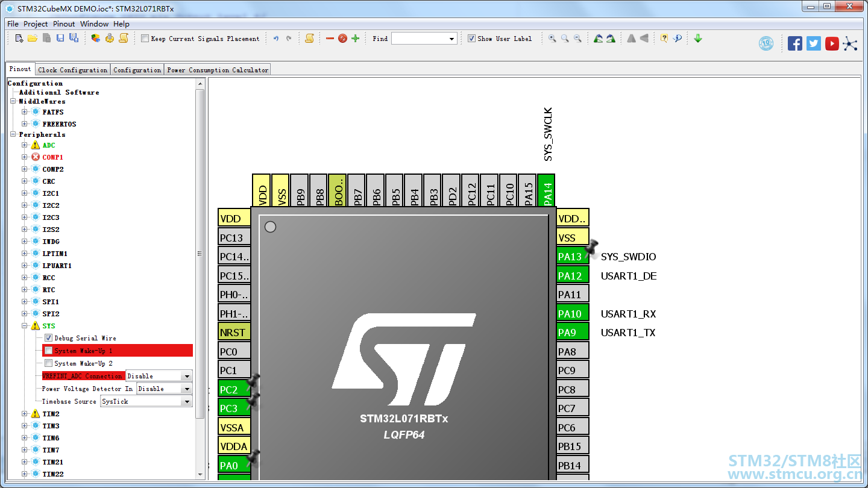Screen dimensions: 868x488
Task: Click the yellow Help question mark icon
Action: [x=664, y=39]
